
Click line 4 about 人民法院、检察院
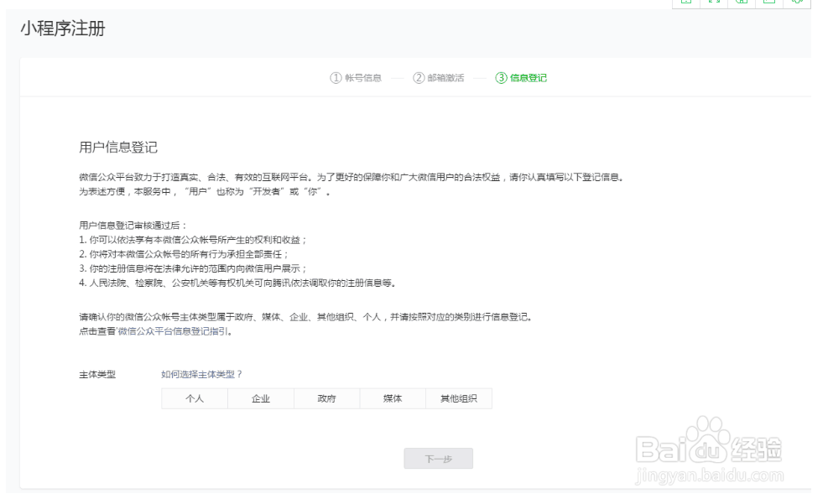tap(237, 283)
